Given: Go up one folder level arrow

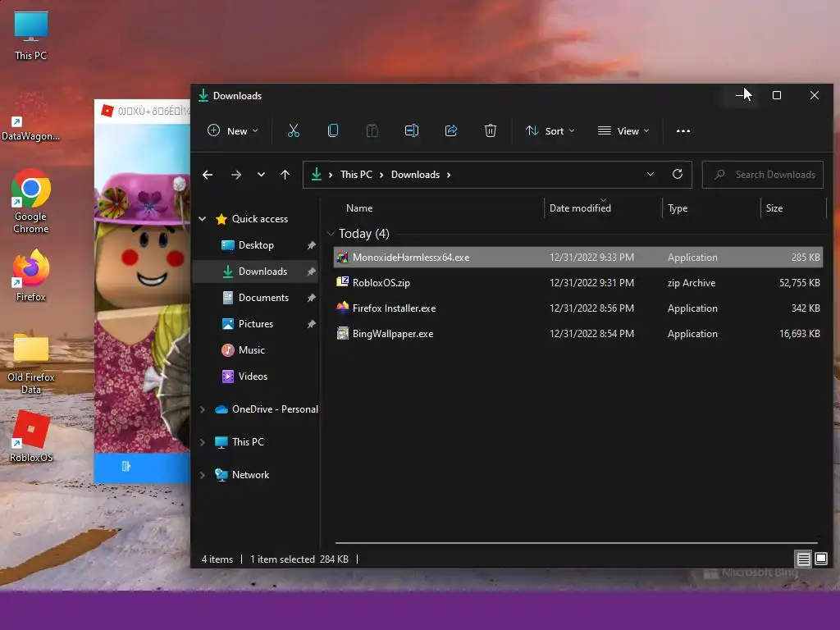Looking at the screenshot, I should [285, 175].
